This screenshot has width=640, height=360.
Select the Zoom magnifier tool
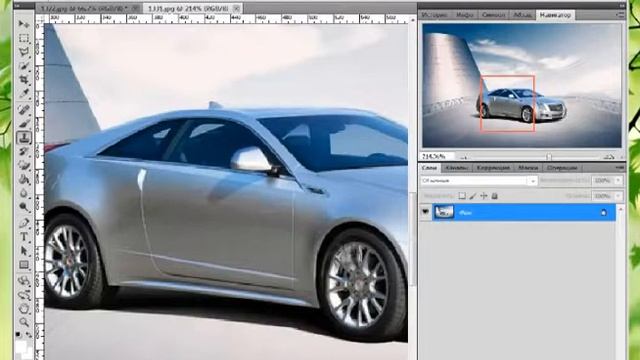24,322
